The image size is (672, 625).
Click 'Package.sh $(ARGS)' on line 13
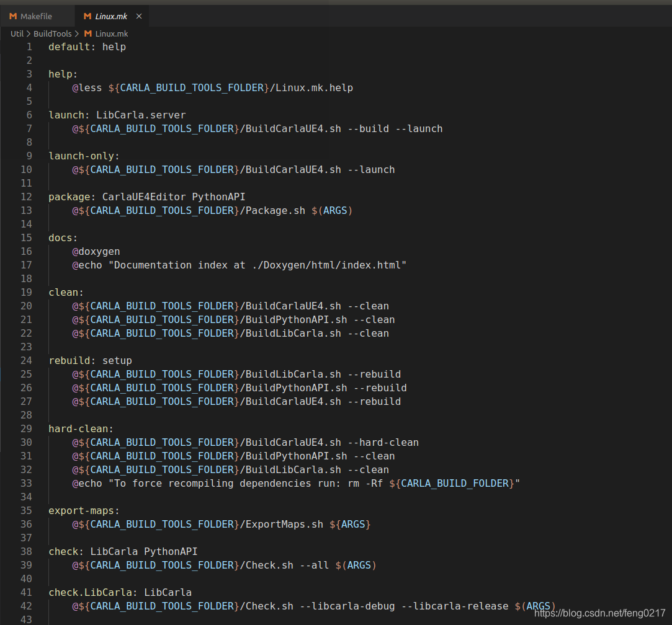298,211
